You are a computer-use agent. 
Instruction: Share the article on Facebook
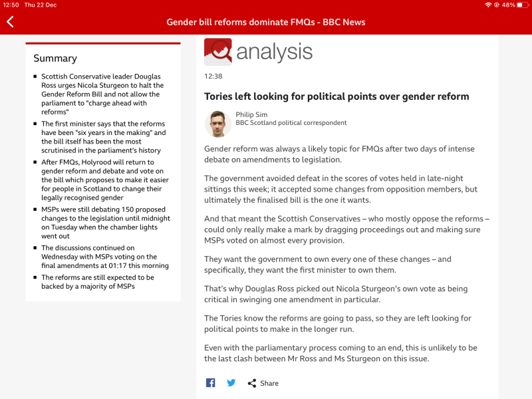coord(210,383)
